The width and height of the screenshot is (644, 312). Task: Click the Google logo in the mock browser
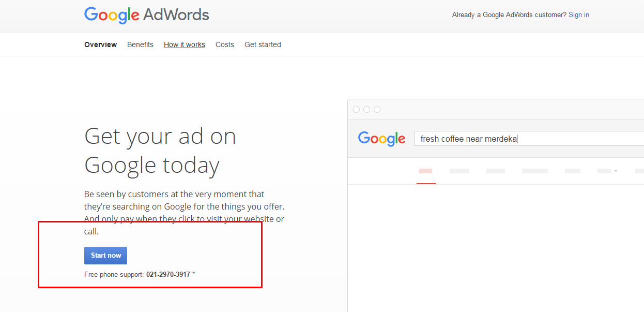381,139
